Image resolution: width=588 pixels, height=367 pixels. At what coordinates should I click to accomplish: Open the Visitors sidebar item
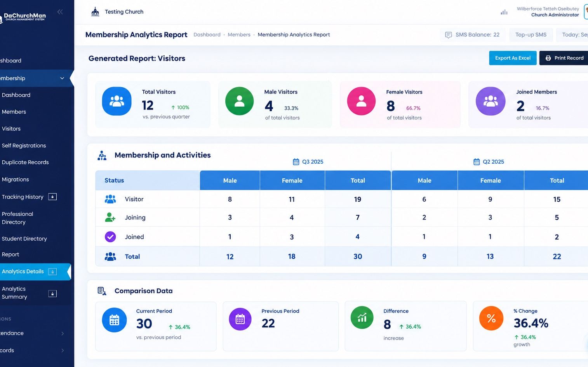[x=11, y=129]
